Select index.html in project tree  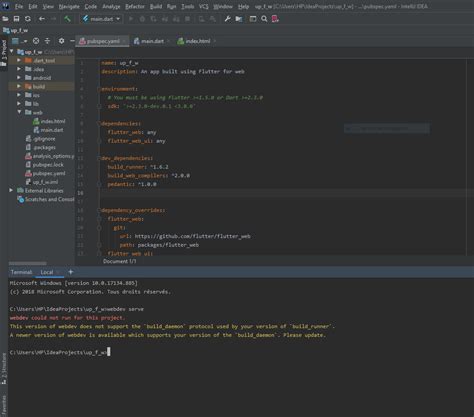pos(49,121)
